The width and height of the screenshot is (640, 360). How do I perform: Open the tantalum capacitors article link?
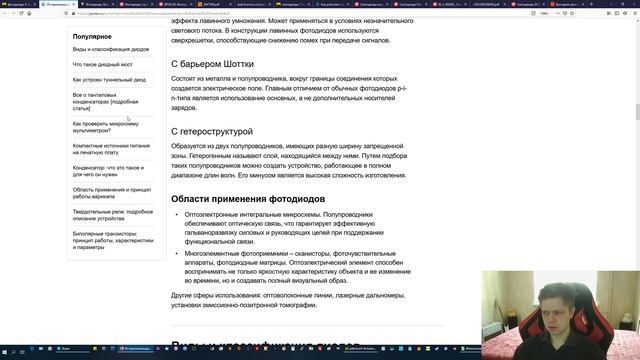(x=105, y=102)
